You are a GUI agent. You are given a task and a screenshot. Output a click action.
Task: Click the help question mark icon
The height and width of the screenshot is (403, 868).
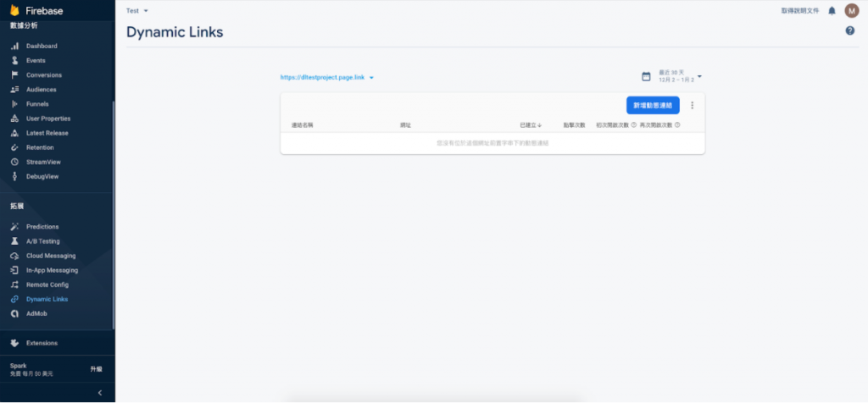point(849,31)
